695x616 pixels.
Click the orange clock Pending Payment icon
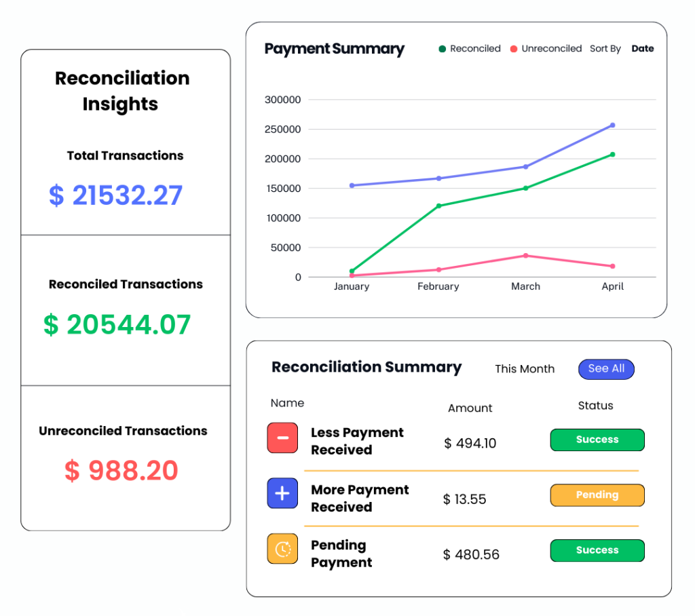(282, 549)
